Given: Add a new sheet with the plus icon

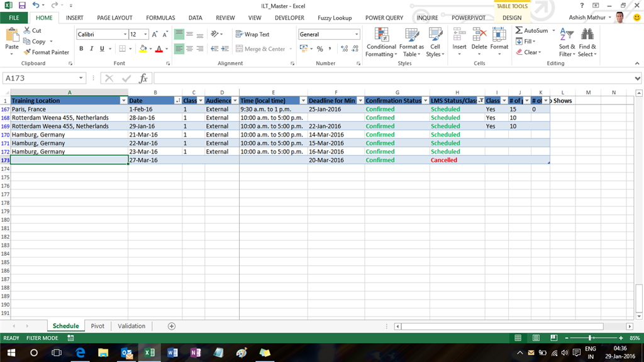Looking at the screenshot, I should (x=172, y=326).
